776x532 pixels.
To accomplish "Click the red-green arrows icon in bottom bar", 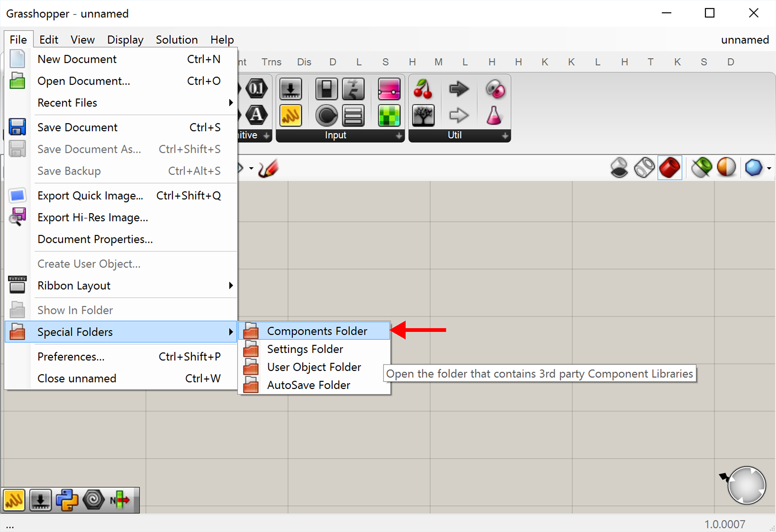I will point(120,500).
